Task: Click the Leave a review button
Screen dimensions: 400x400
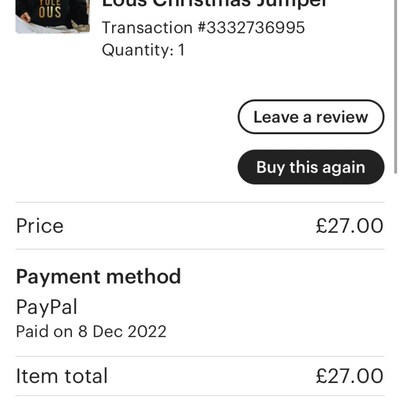Action: click(311, 117)
